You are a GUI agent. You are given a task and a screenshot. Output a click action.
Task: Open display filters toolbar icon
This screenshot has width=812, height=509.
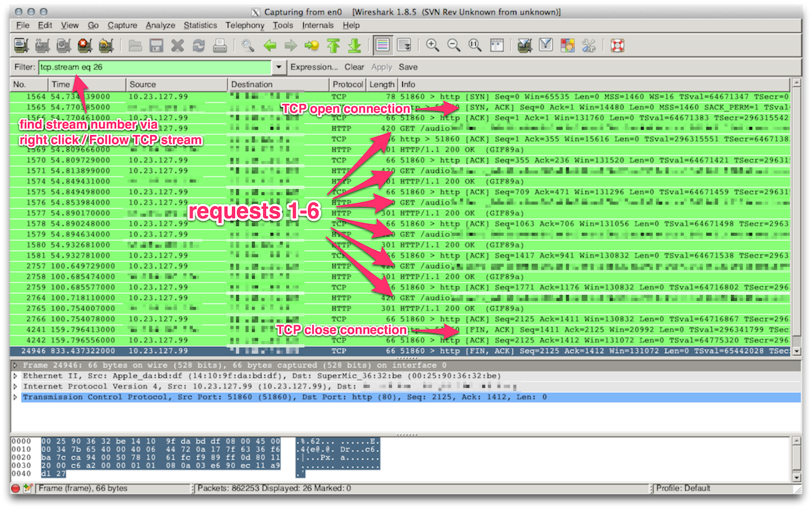(546, 45)
